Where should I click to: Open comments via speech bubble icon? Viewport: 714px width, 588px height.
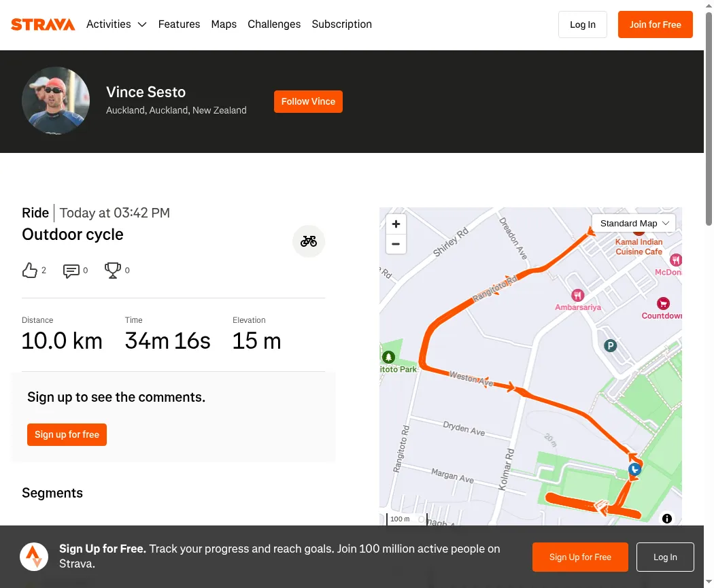71,271
